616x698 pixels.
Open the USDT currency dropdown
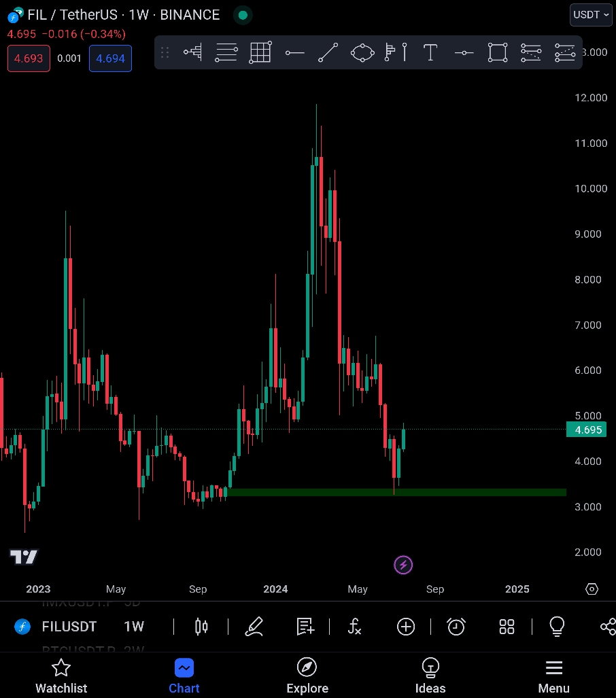point(591,15)
